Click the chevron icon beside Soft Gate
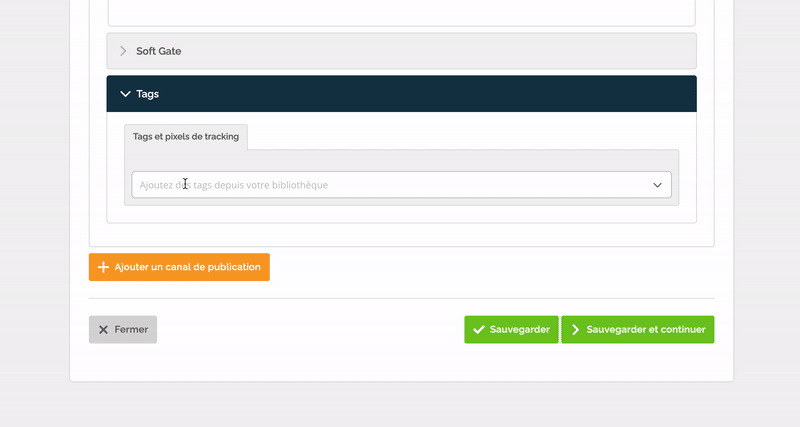Image resolution: width=800 pixels, height=427 pixels. (x=123, y=51)
